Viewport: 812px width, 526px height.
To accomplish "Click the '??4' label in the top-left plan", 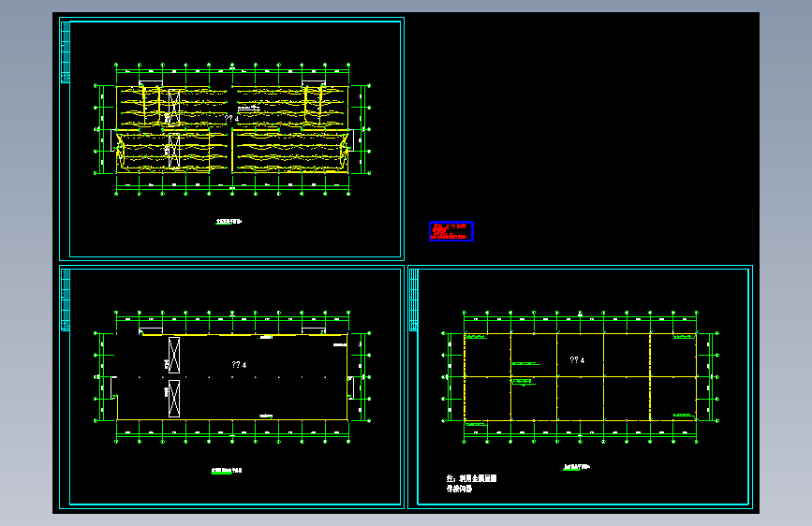I will pos(231,119).
